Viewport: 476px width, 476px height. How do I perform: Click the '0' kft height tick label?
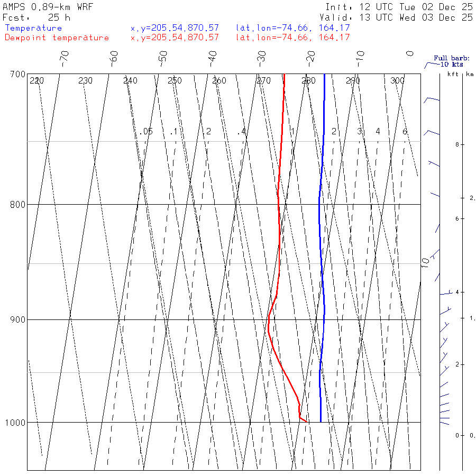pyautogui.click(x=457, y=436)
